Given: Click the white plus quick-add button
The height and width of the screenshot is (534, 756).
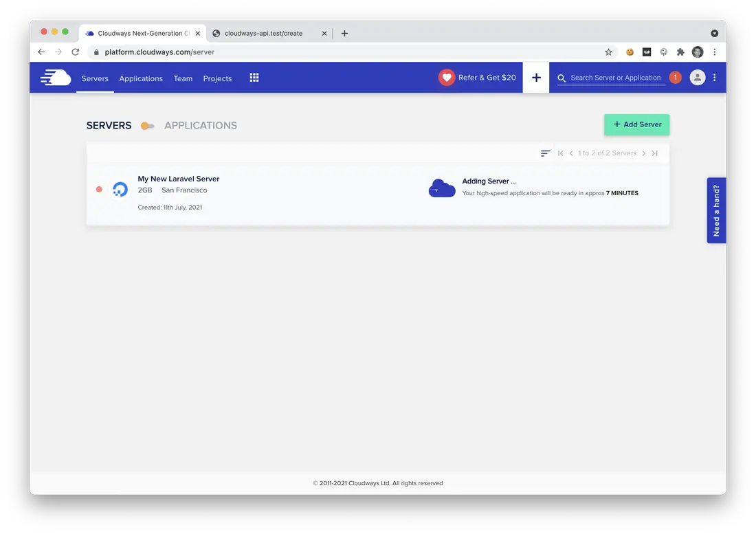Looking at the screenshot, I should [536, 78].
